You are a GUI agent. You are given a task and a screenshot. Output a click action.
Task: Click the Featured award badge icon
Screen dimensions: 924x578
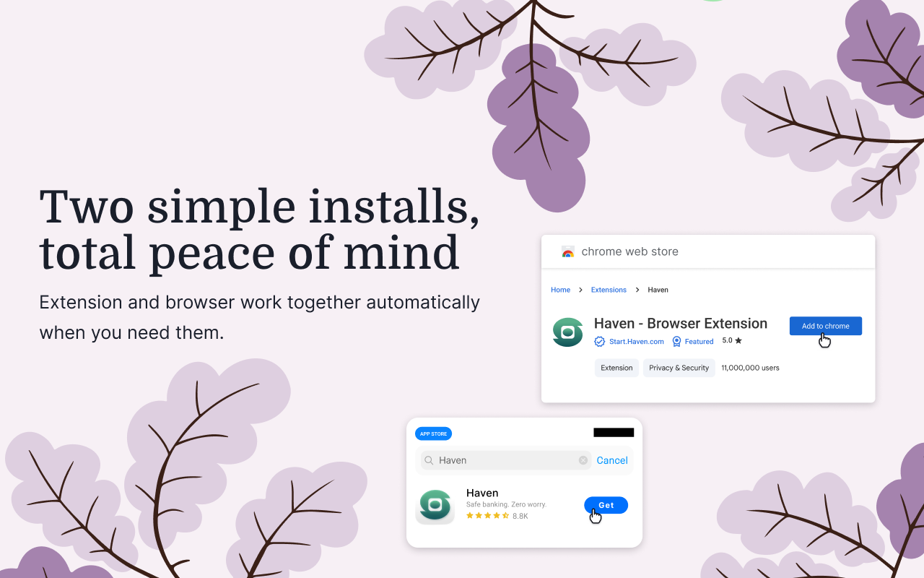tap(676, 341)
